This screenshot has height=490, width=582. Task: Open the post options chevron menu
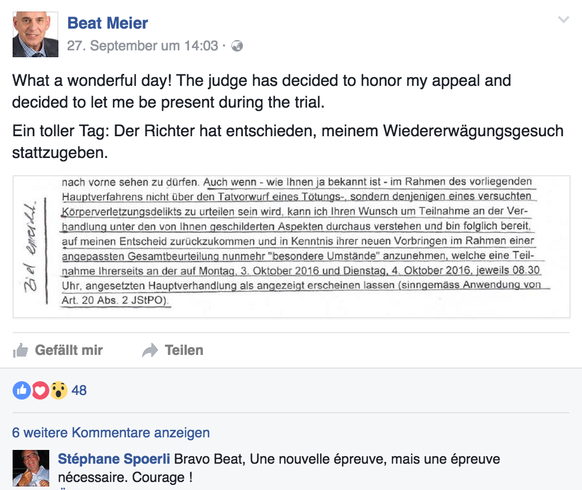(563, 20)
